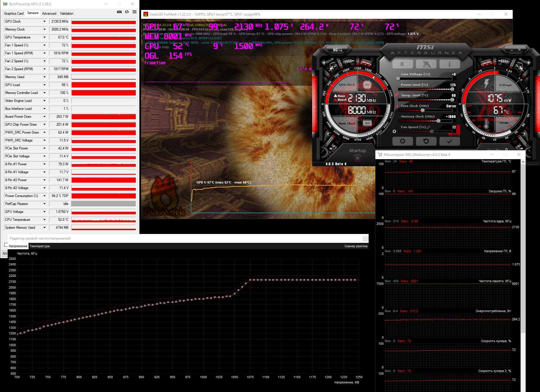Click the Memory Clock slider handle
Viewport: 540px width, 392px height.
[439, 121]
